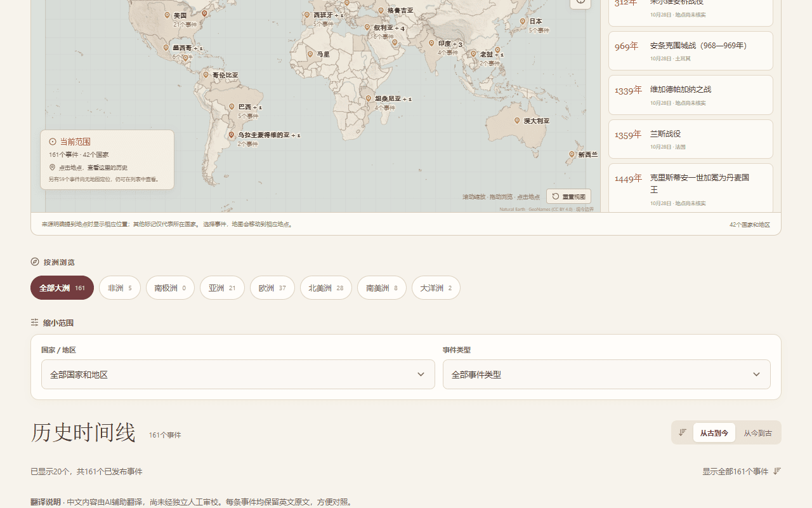Select the 老挝 map pin
Viewport: 812px width, 508px height.
pyautogui.click(x=473, y=54)
